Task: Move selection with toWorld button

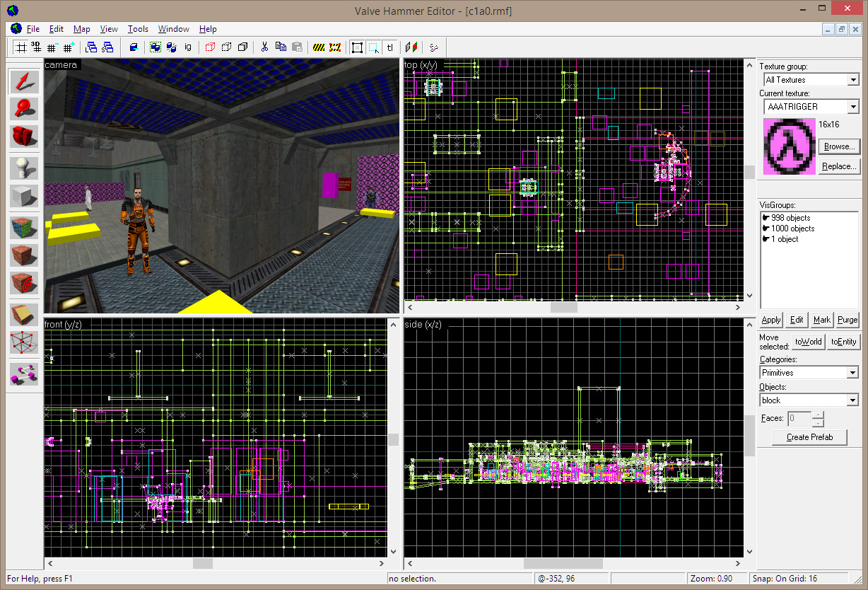Action: [x=809, y=342]
